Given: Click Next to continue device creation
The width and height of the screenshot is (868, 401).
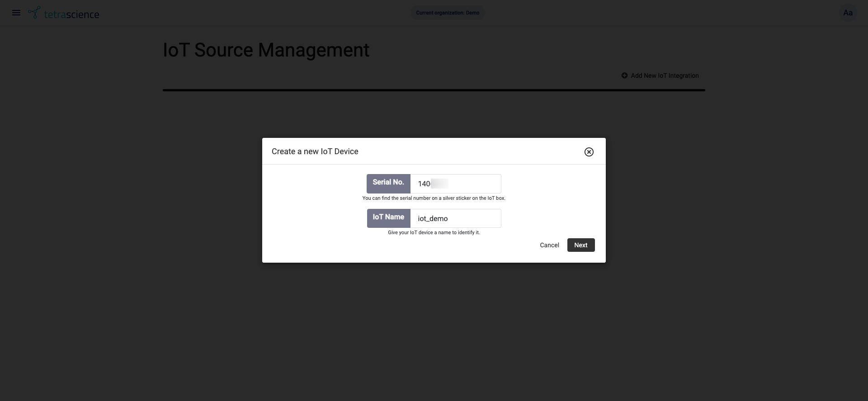Looking at the screenshot, I should (581, 245).
